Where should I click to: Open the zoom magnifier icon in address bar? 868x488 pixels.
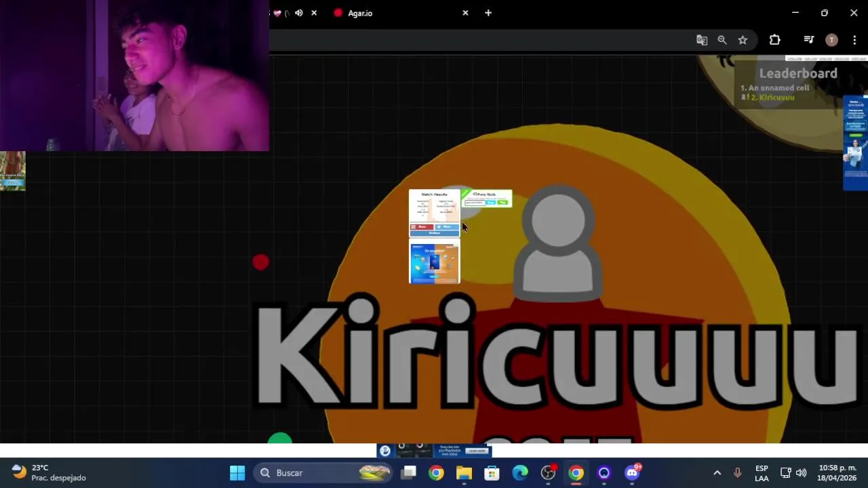722,40
